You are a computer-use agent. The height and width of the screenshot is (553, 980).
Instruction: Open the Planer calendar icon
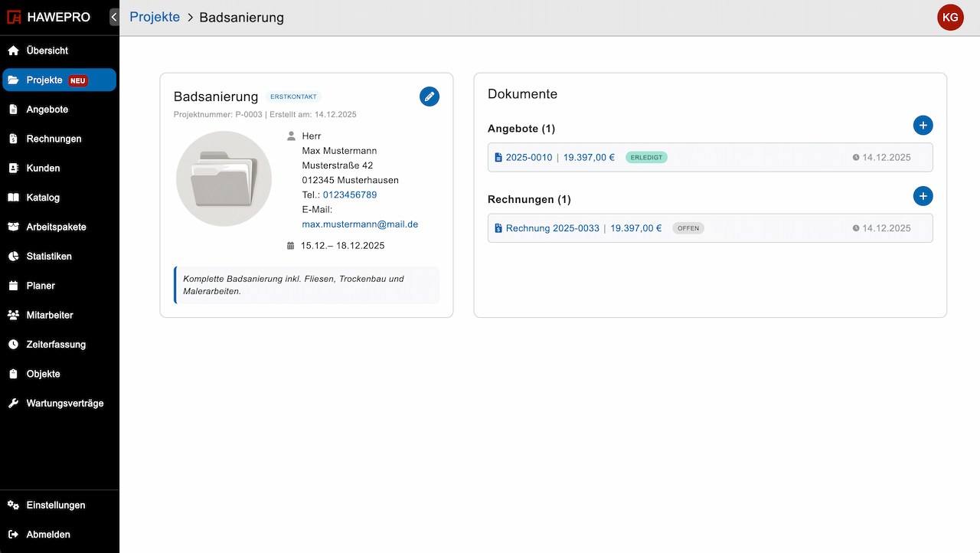[15, 286]
